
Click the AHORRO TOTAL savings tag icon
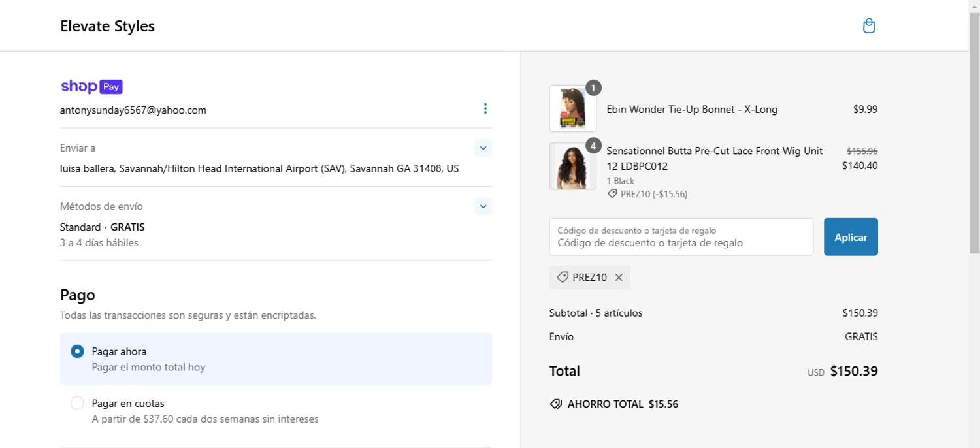(556, 404)
